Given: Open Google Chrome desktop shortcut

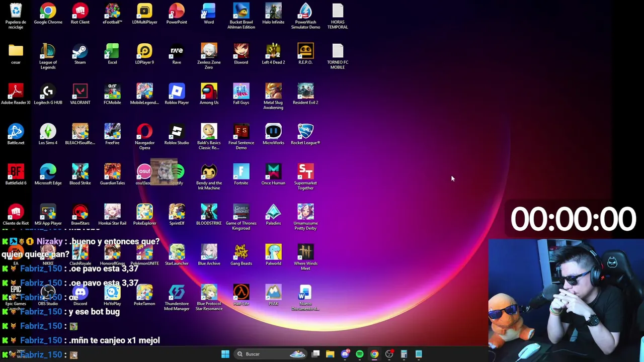Looking at the screenshot, I should 48,14.
